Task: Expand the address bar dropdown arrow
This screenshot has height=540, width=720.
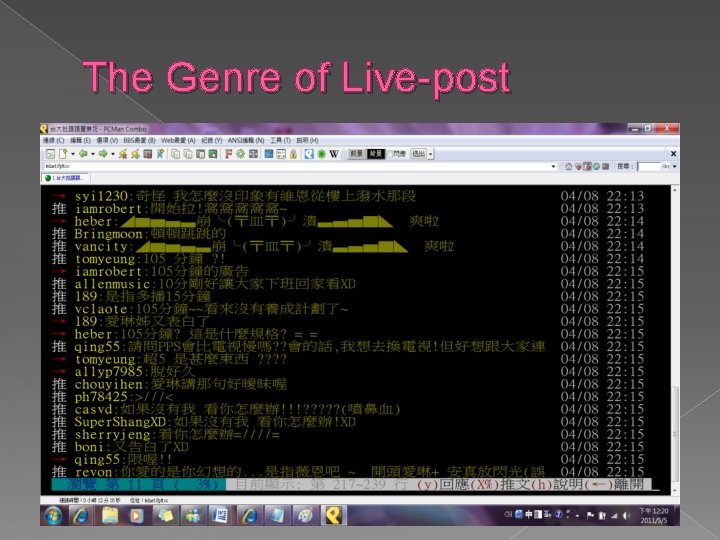Action: point(553,166)
